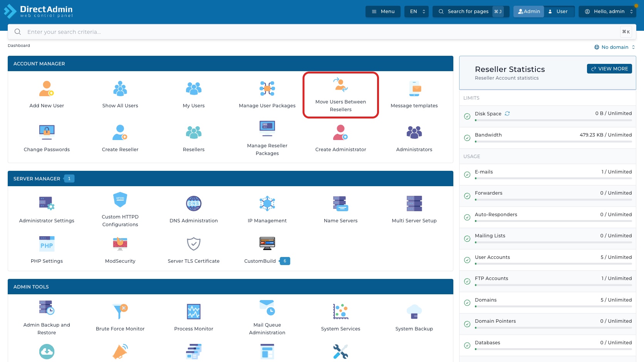This screenshot has width=644, height=362.
Task: Switch to User access level
Action: (559, 12)
